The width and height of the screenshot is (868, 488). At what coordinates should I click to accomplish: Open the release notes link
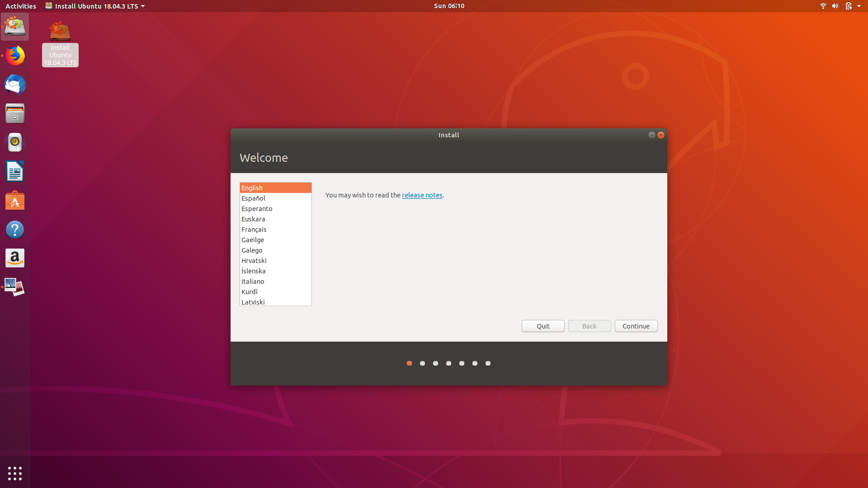click(422, 195)
